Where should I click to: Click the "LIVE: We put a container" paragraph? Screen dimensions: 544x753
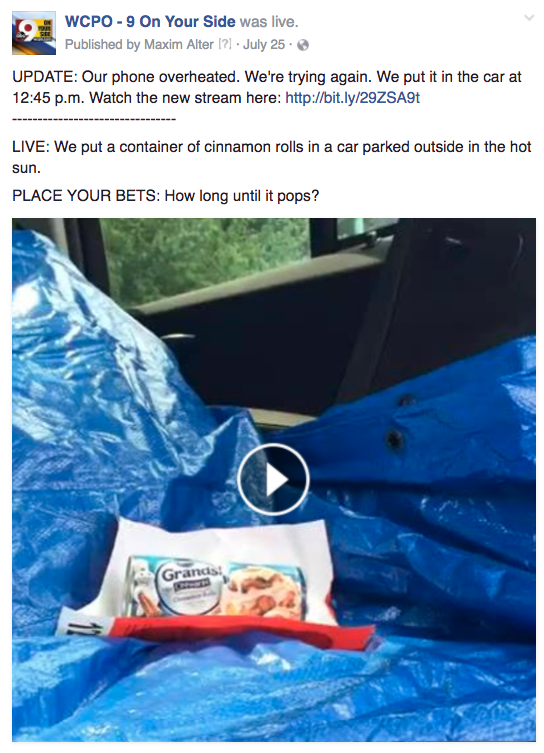click(272, 157)
